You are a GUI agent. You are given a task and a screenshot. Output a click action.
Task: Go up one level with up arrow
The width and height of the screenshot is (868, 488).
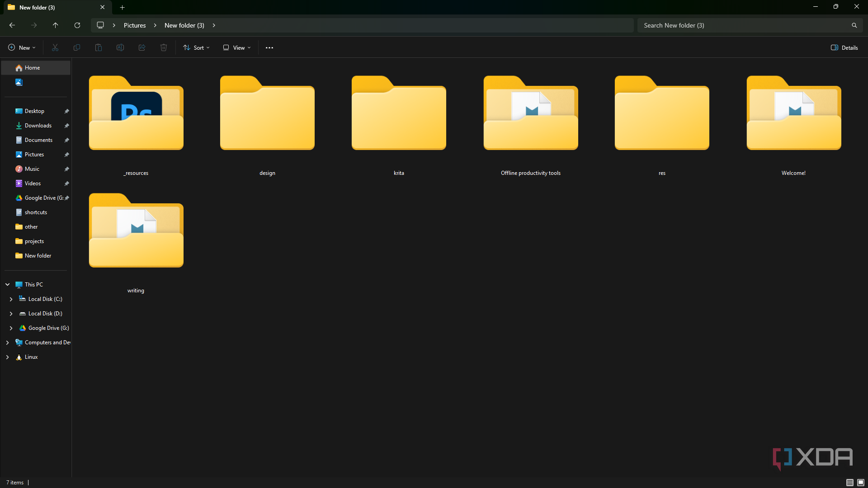coord(56,25)
